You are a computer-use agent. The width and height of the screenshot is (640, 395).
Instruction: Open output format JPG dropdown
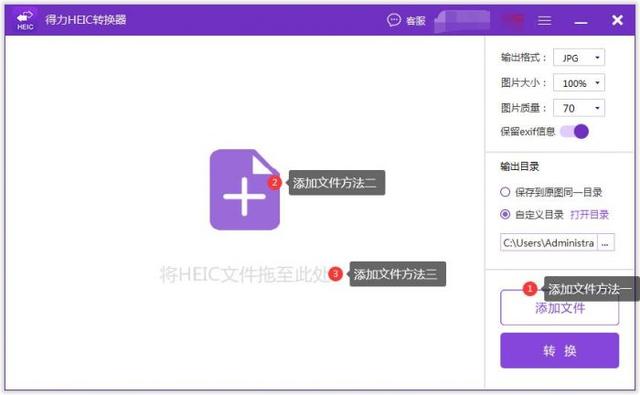pyautogui.click(x=579, y=58)
